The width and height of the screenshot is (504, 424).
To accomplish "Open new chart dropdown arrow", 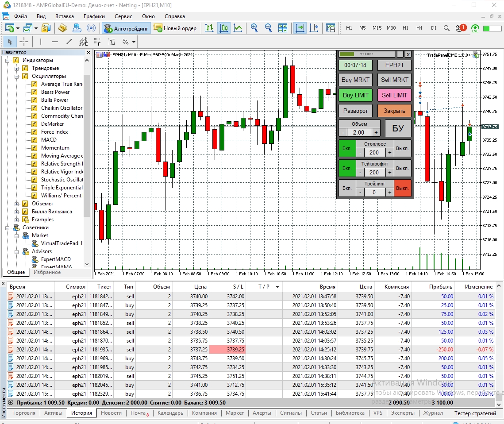I will 18,28.
